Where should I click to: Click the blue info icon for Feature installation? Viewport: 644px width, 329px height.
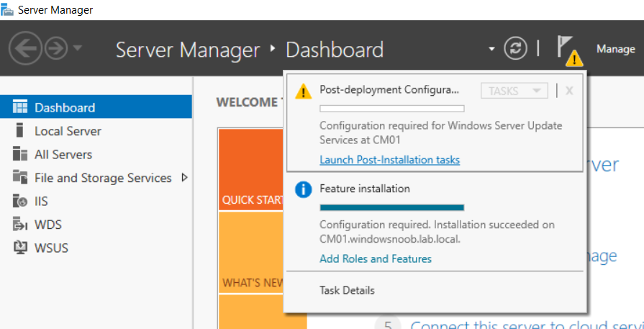[304, 190]
